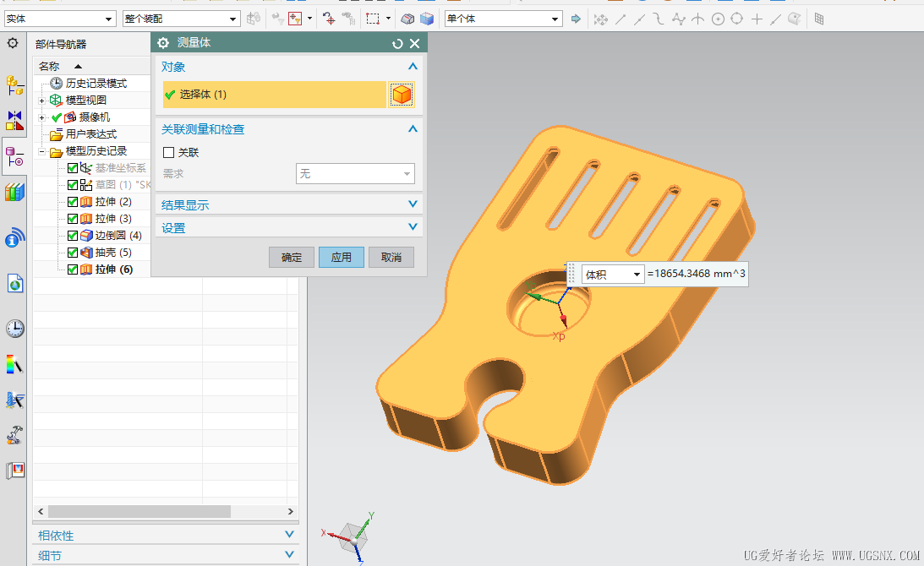Click the settings gear above the sidebar
Screen dimensions: 924x566
pyautogui.click(x=13, y=43)
